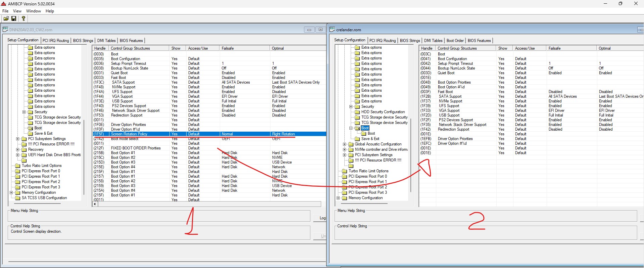Click Save & Exit folder icon in left tree

[30, 133]
